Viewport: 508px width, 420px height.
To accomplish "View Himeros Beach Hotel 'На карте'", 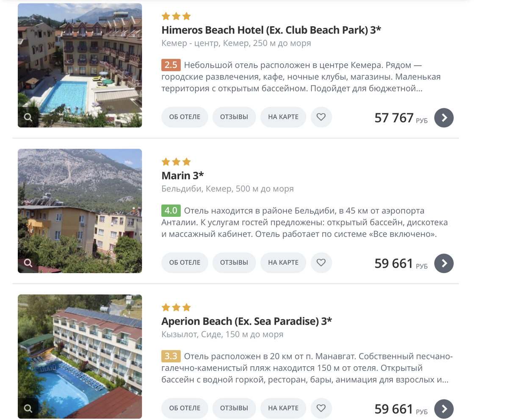I will [283, 117].
